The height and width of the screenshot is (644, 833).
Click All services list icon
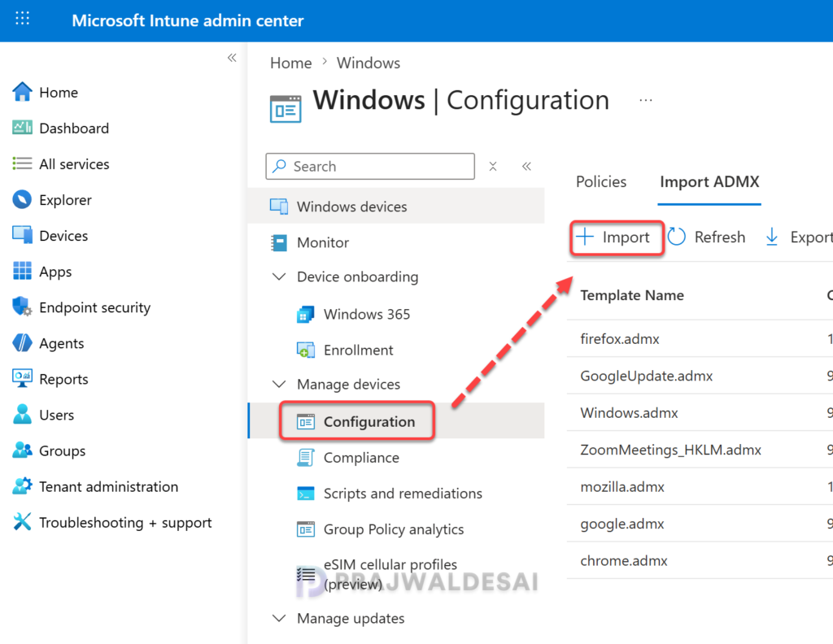[22, 163]
